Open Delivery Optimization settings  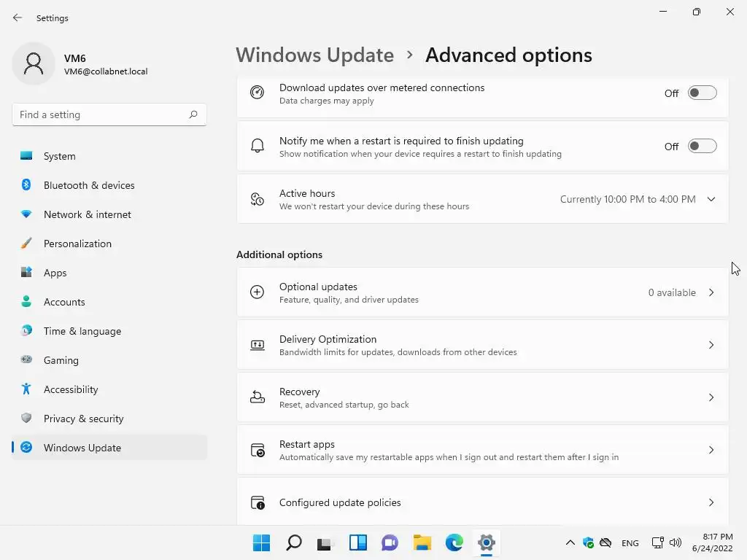[x=483, y=345]
